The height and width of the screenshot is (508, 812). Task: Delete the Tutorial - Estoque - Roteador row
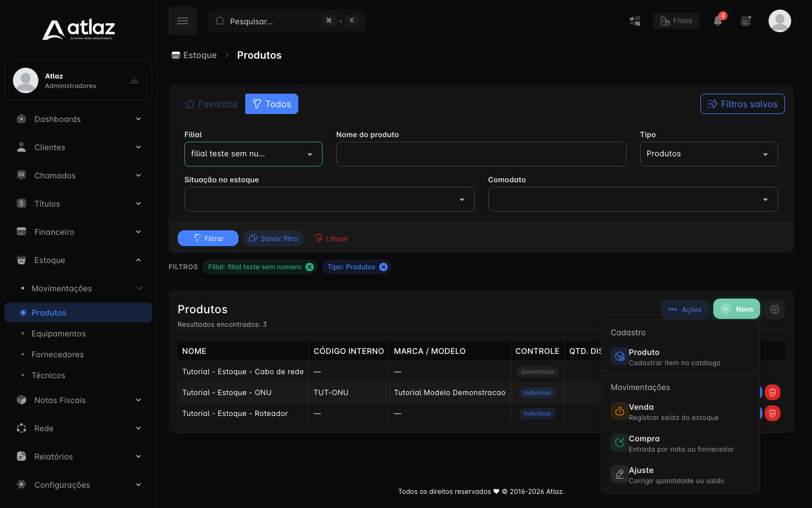pos(773,413)
